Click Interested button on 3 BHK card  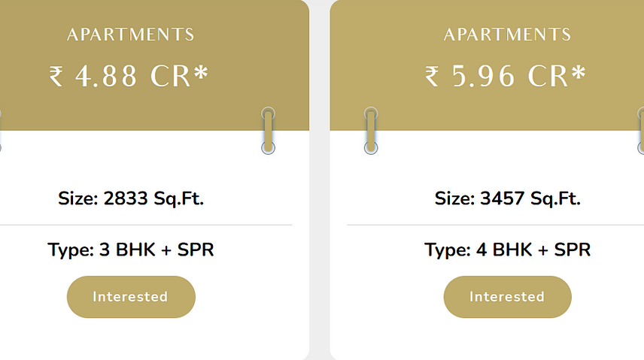pyautogui.click(x=131, y=297)
